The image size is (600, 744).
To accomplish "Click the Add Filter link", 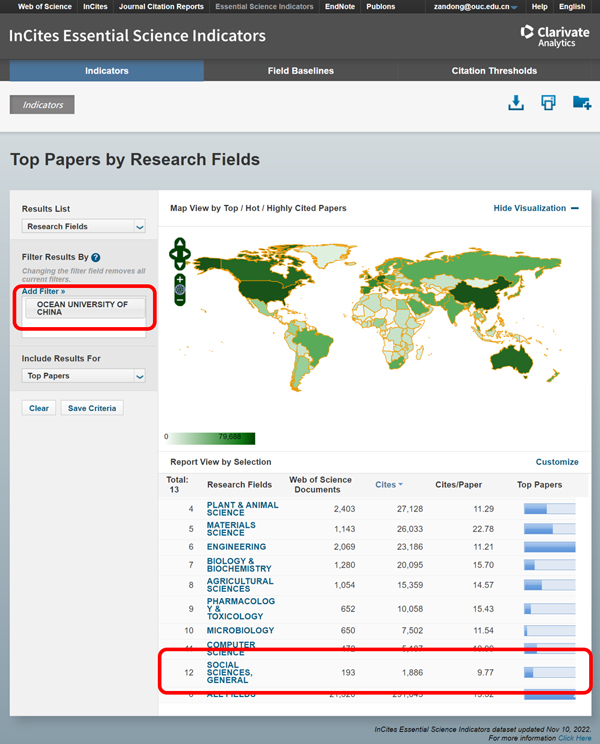I will [43, 291].
